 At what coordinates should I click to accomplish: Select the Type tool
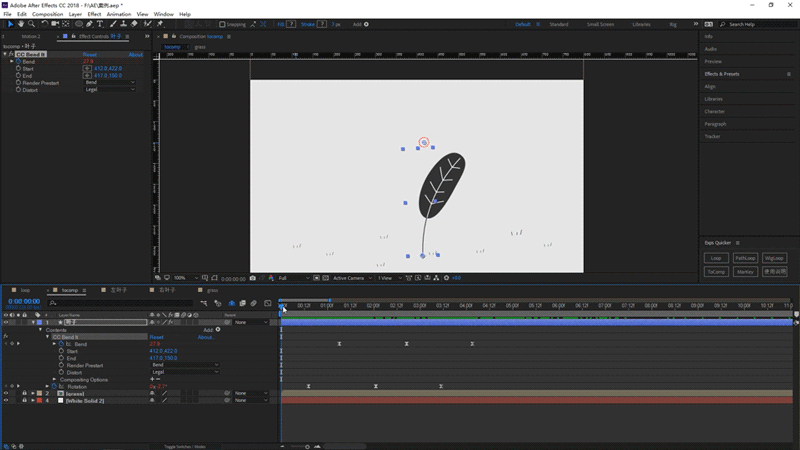pos(101,24)
